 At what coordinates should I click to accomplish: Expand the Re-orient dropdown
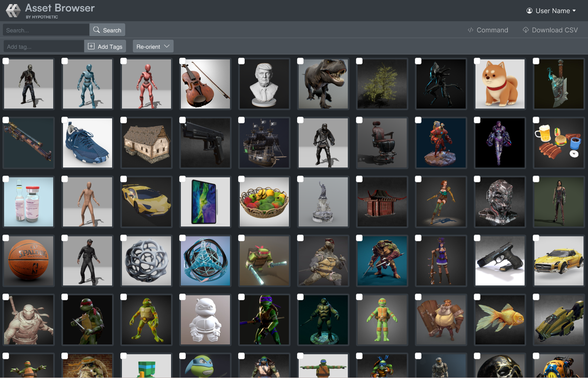click(153, 46)
